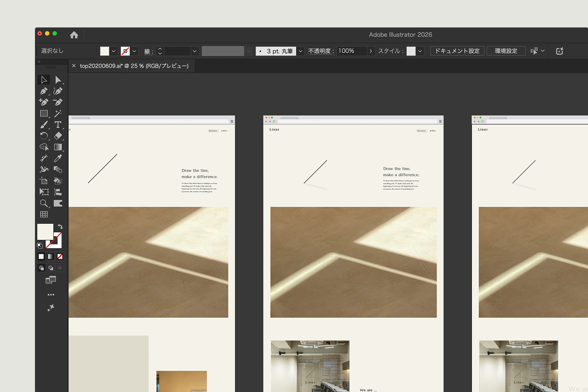Screen dimensions: 588x392
Task: Select the Pen tool
Action: pos(44,91)
